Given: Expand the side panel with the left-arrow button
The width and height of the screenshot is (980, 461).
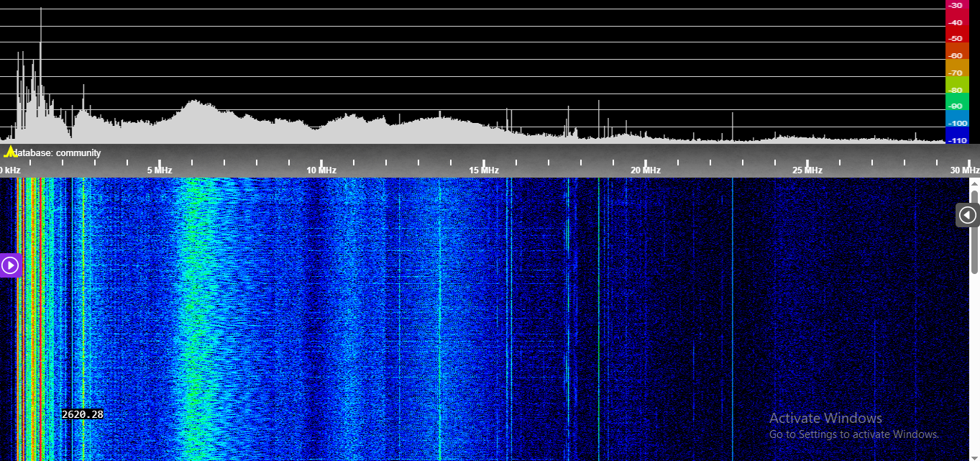Looking at the screenshot, I should [967, 215].
